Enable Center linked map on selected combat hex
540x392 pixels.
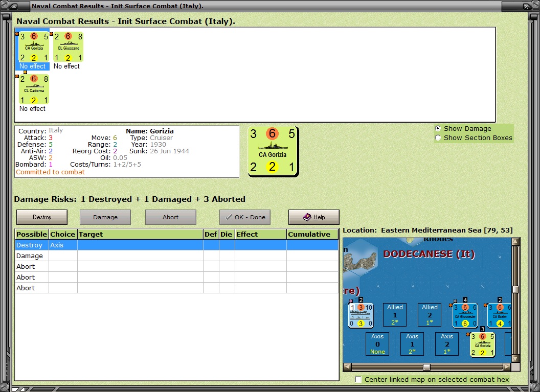click(x=358, y=379)
